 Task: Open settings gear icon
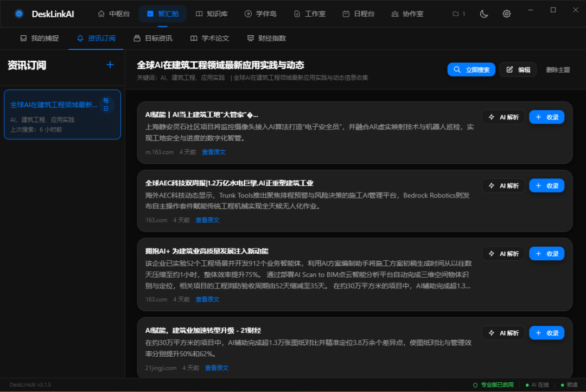[x=506, y=14]
